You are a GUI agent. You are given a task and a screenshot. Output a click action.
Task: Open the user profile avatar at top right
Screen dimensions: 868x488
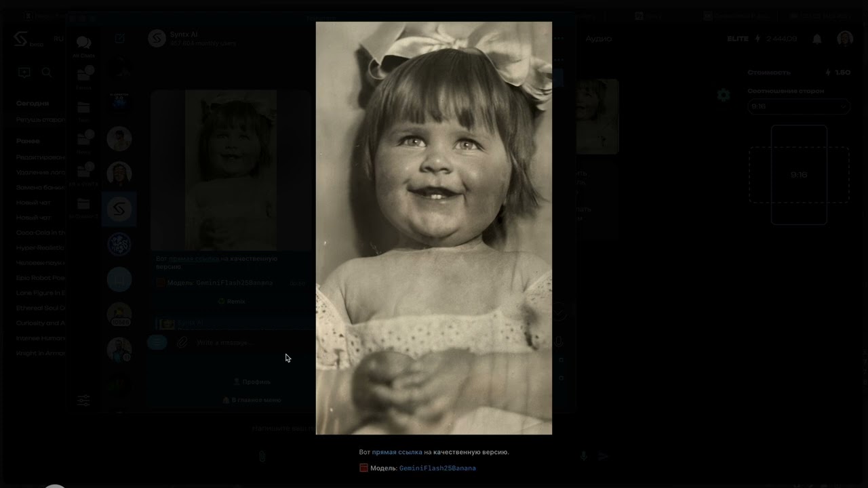845,39
